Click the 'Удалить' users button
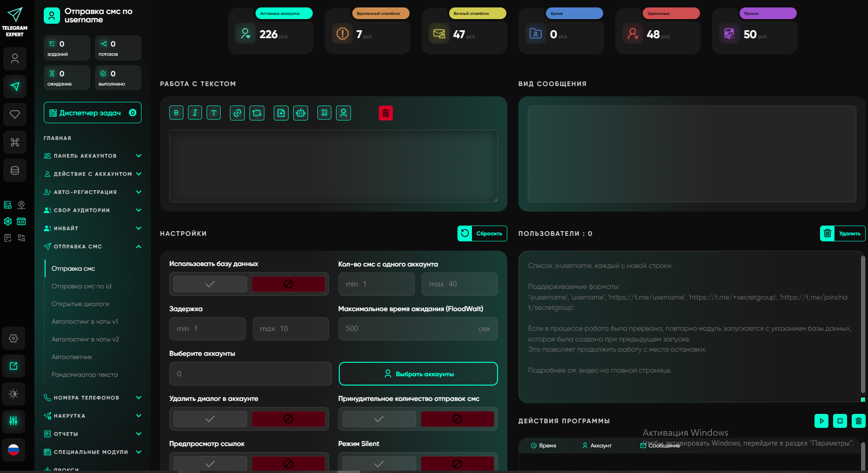 [x=843, y=233]
